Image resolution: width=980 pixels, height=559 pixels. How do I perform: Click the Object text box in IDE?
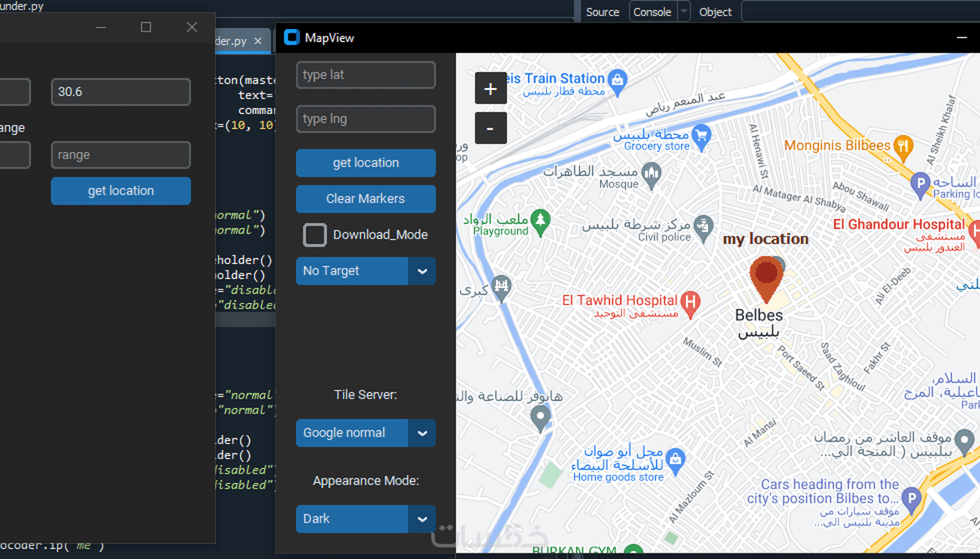click(860, 12)
